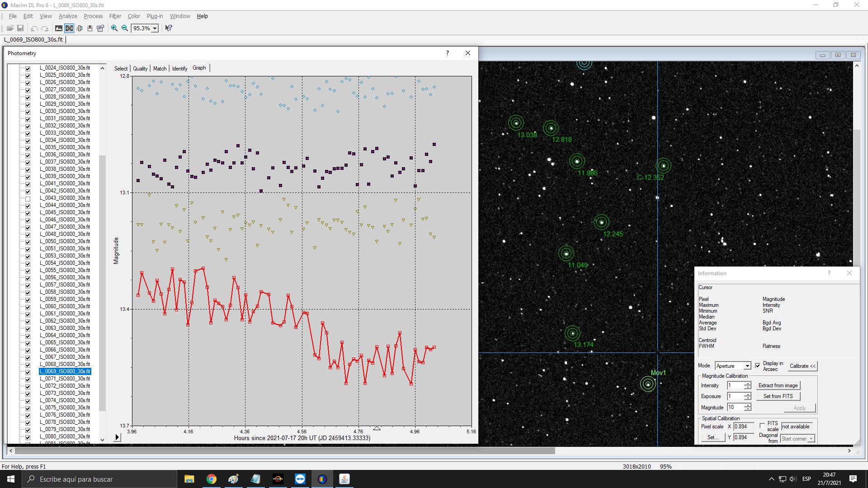The width and height of the screenshot is (868, 488).
Task: Click the Zoom Out magnifier icon
Action: (125, 28)
